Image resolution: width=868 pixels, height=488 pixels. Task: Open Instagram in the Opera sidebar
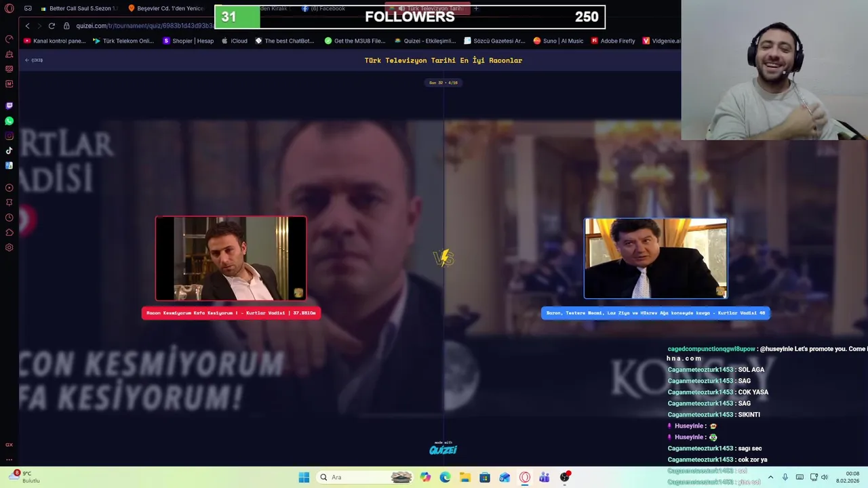[9, 136]
